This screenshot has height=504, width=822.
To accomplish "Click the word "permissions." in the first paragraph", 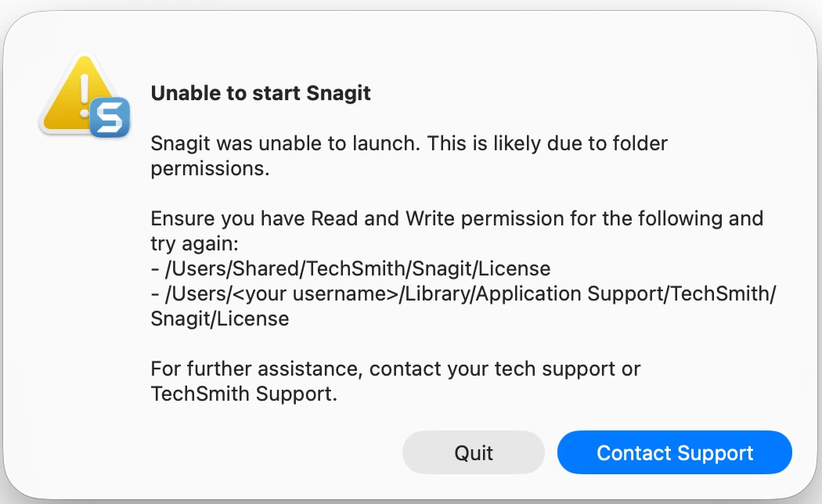I will 210,168.
